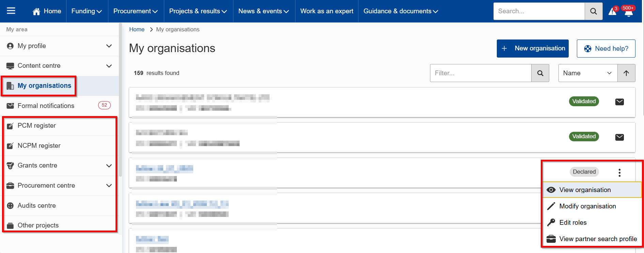Click the Home label in top navigation
Screen dimensions: 644x253
click(x=52, y=11)
